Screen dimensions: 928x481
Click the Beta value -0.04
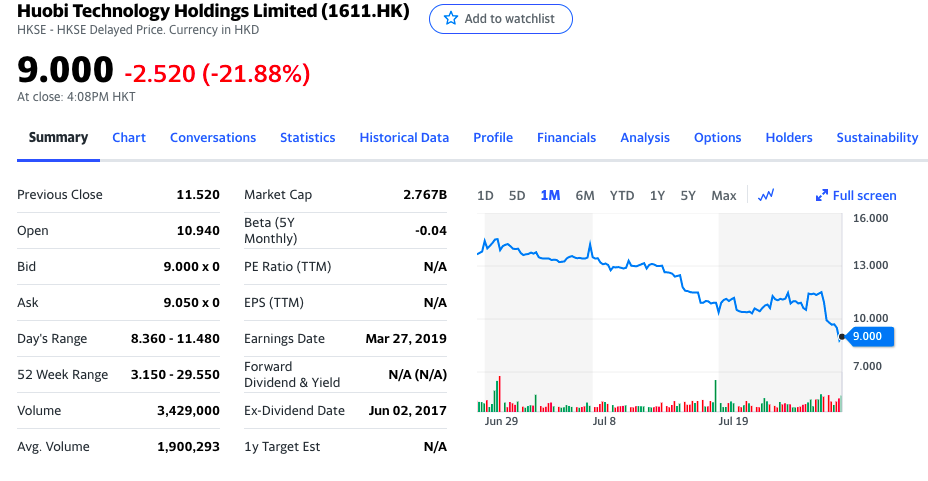pos(431,231)
